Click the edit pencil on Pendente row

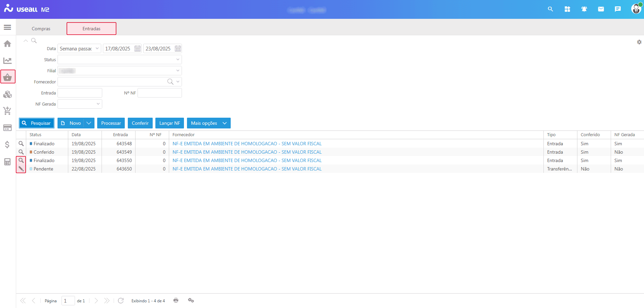pos(21,169)
